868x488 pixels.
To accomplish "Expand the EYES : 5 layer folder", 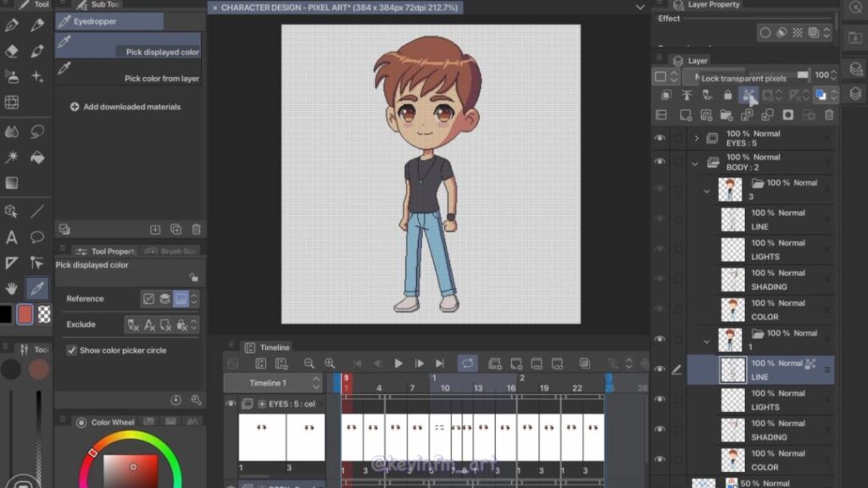I will click(x=697, y=138).
